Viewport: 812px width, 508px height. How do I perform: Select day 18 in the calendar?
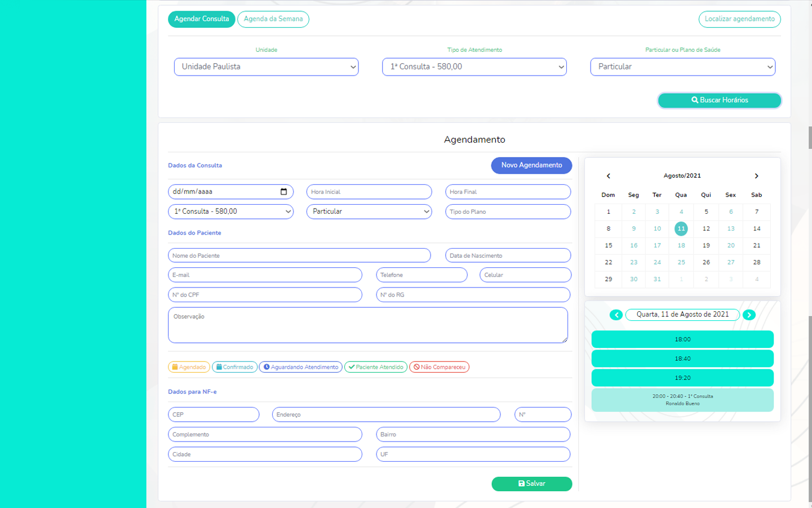pos(681,246)
